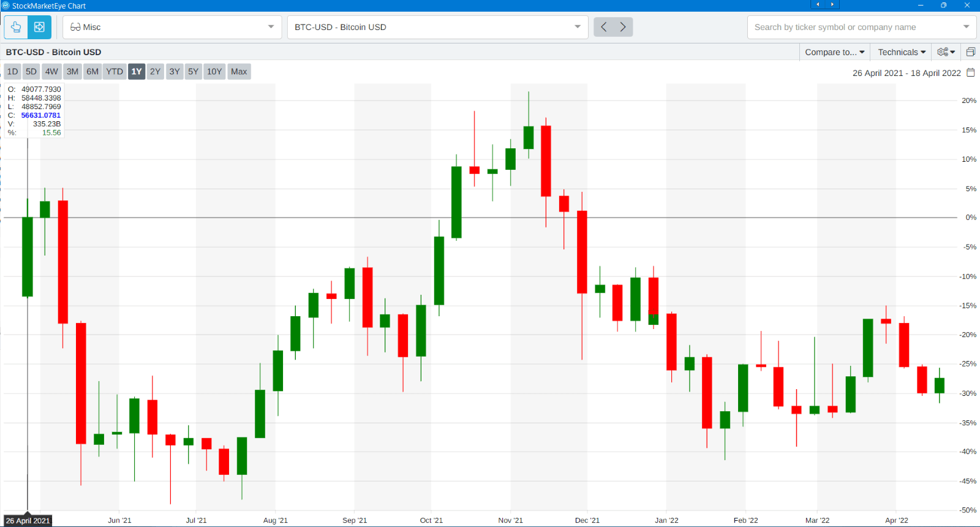Click the title bar left arrow
This screenshot has width=980, height=527.
[818, 5]
